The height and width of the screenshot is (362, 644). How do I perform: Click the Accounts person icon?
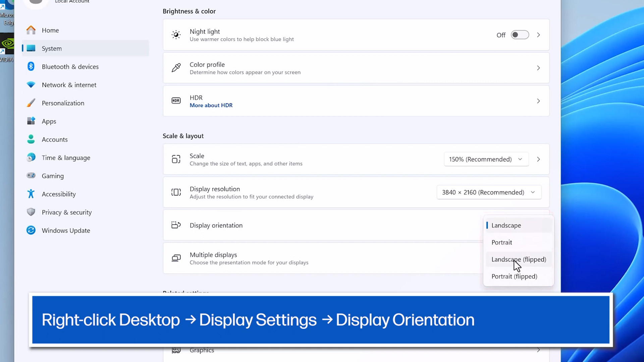coord(31,139)
